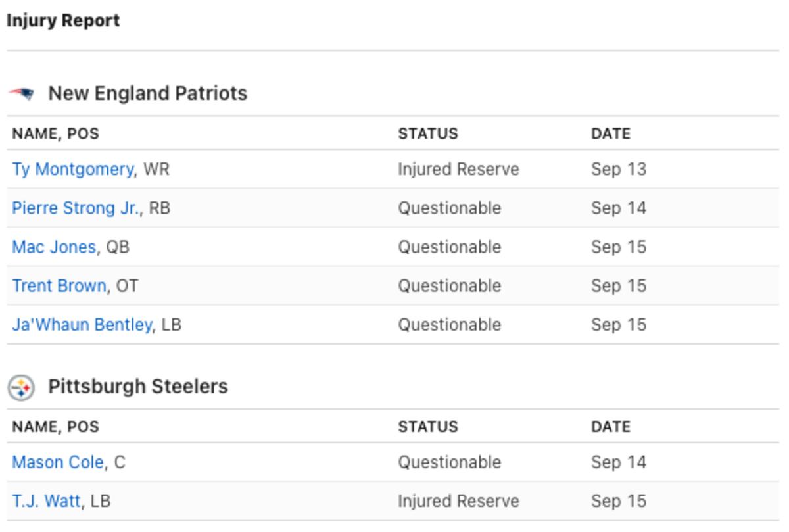
Task: Click the New England Patriots logo icon
Action: click(21, 93)
